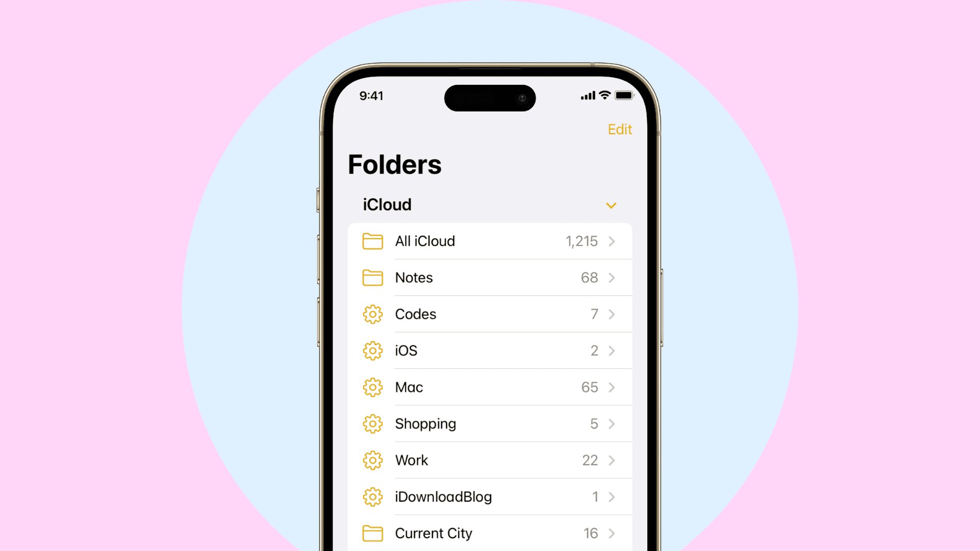Navigate into the Work folder
This screenshot has height=551, width=980.
coord(489,460)
